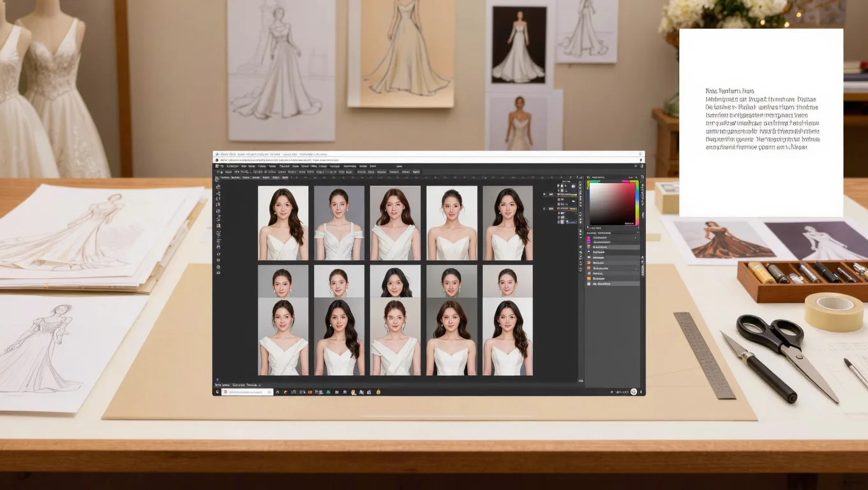The height and width of the screenshot is (490, 868).
Task: Click the vertical hue strip beside the color field
Action: click(636, 204)
